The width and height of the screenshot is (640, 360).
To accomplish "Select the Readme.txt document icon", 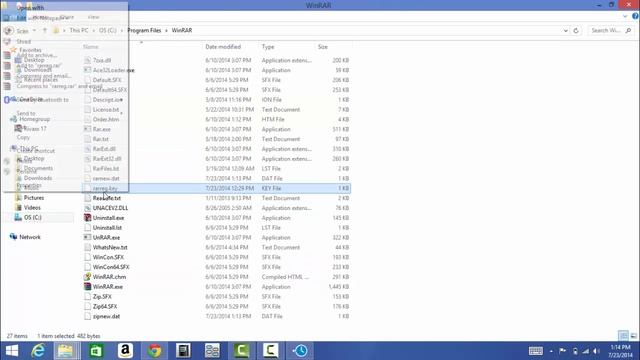I will pos(87,198).
